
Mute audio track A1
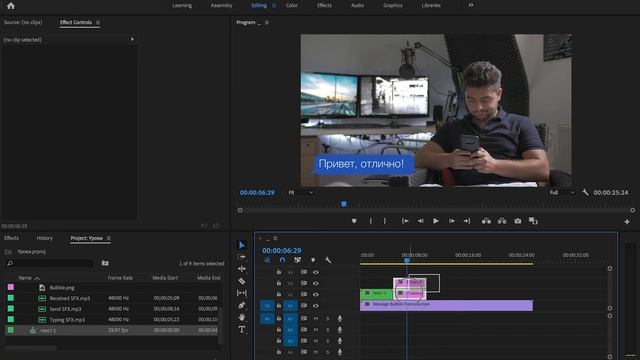pyautogui.click(x=316, y=318)
